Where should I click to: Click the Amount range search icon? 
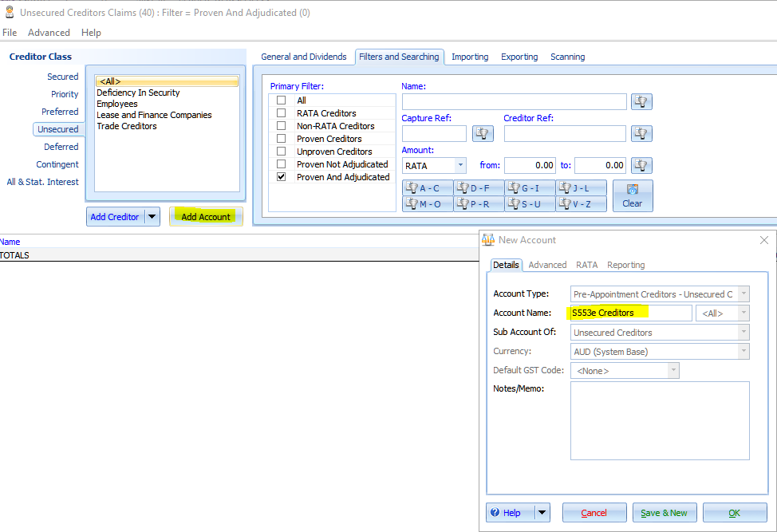point(642,165)
